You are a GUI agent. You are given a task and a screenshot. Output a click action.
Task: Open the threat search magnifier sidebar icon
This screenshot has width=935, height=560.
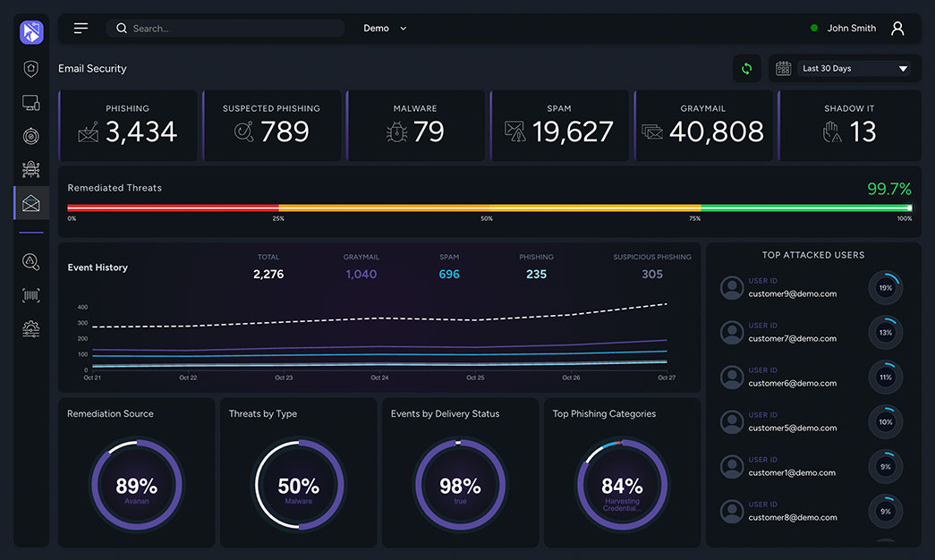click(x=31, y=262)
